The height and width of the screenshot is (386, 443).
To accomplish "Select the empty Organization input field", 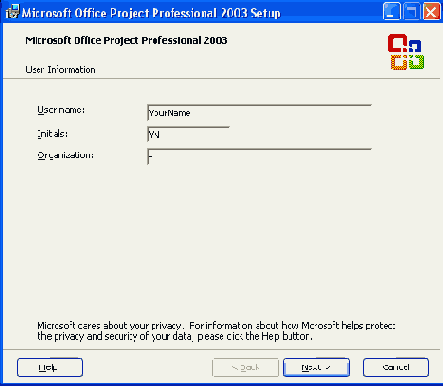I will 259,157.
